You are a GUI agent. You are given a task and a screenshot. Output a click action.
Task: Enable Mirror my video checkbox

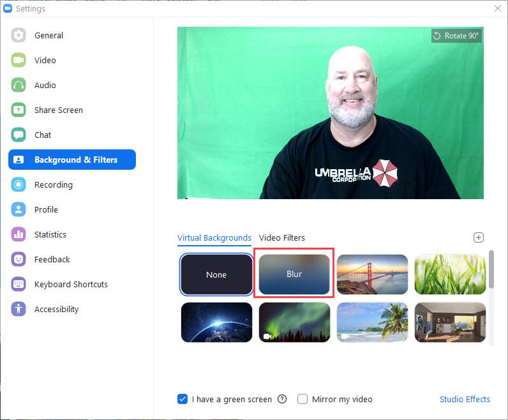303,400
